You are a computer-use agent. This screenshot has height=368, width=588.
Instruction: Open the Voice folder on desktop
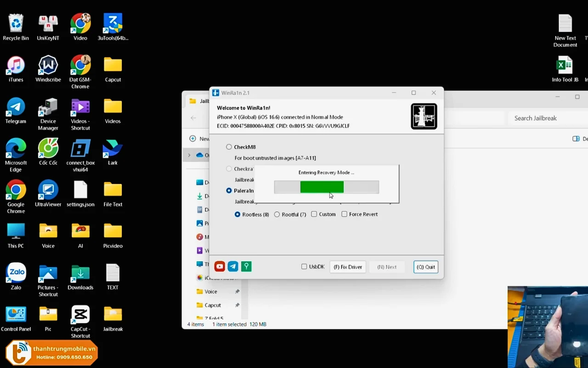tap(48, 235)
